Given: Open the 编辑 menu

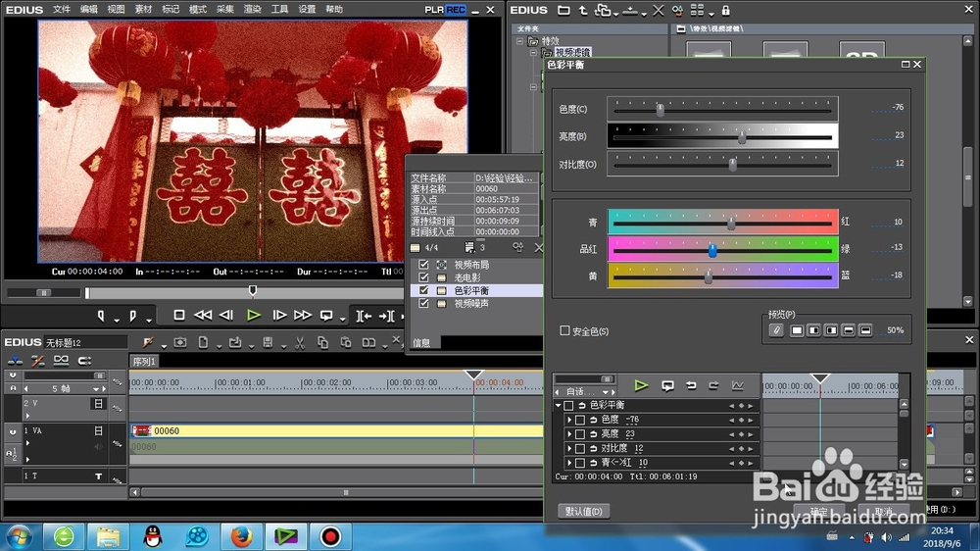Looking at the screenshot, I should 89,10.
